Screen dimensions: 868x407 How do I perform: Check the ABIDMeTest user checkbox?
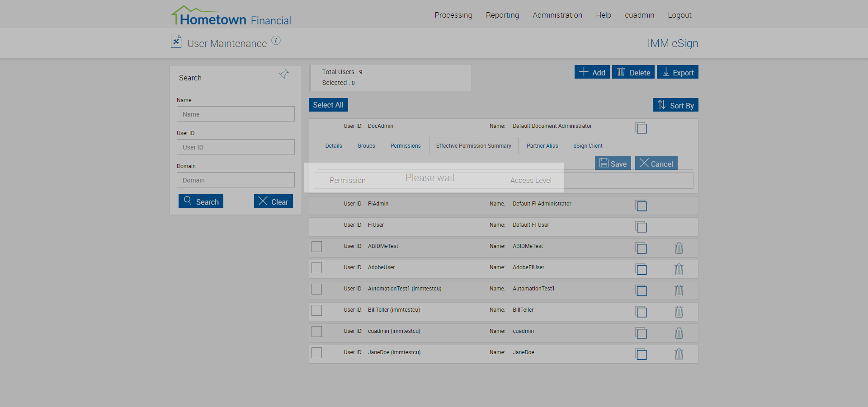317,247
